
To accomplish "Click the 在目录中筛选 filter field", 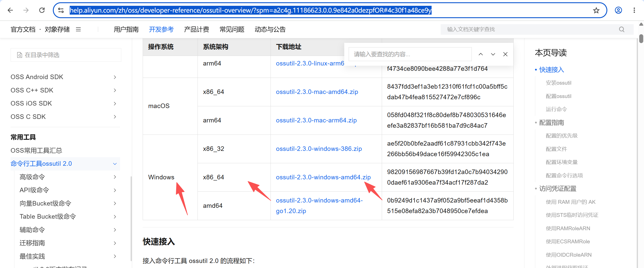I will coord(66,55).
